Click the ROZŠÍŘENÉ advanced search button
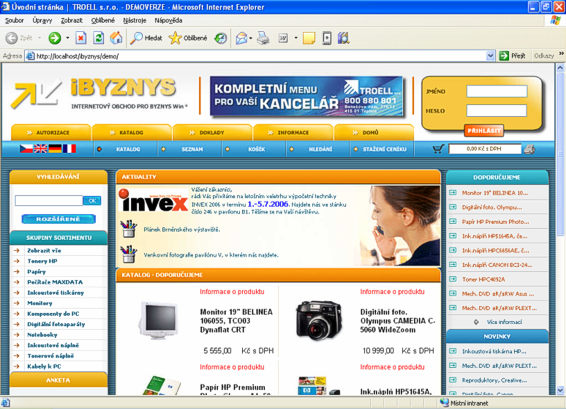 point(58,219)
